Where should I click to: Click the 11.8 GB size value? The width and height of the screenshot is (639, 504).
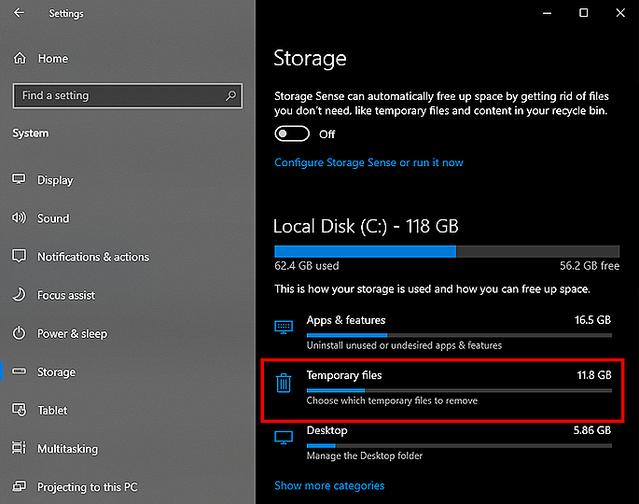[594, 375]
